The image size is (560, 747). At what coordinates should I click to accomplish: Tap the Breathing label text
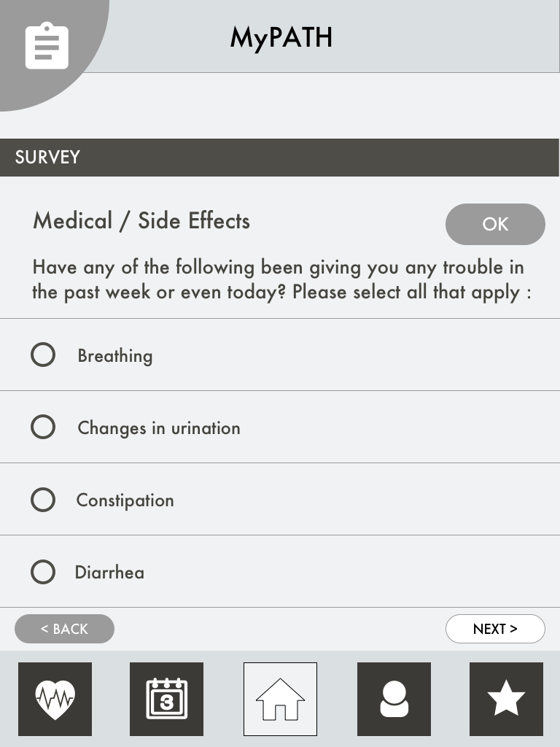[115, 356]
